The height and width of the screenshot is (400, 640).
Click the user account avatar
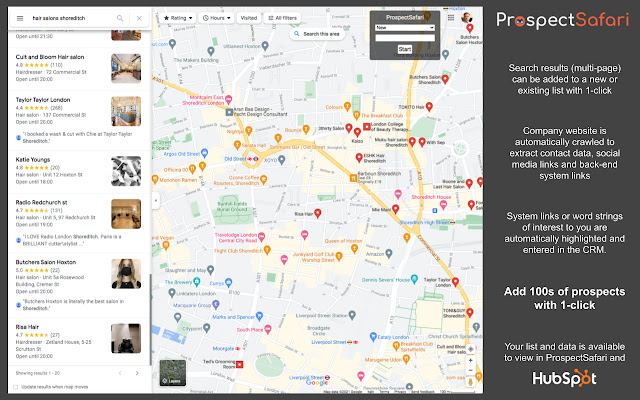[x=467, y=18]
